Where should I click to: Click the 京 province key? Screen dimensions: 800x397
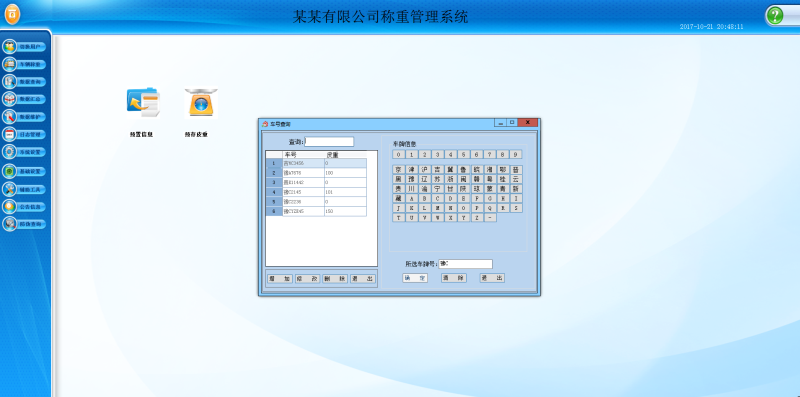(x=399, y=169)
